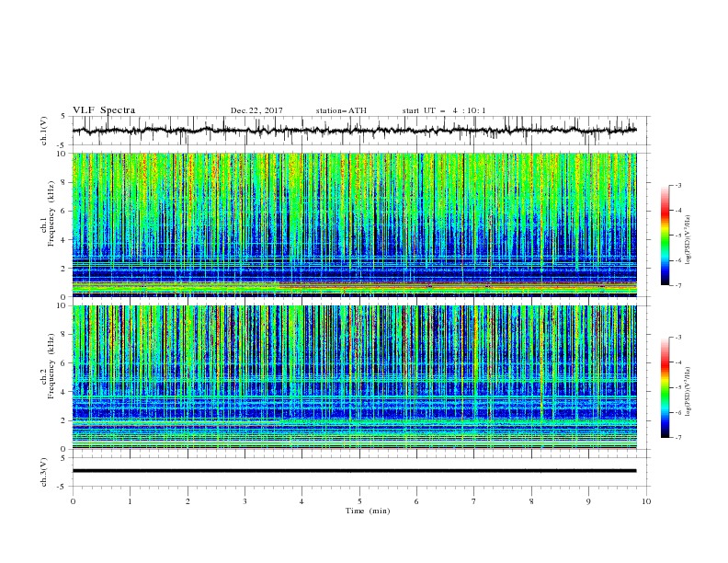Click the "ch.3(V)" vertical axis label

44,472
